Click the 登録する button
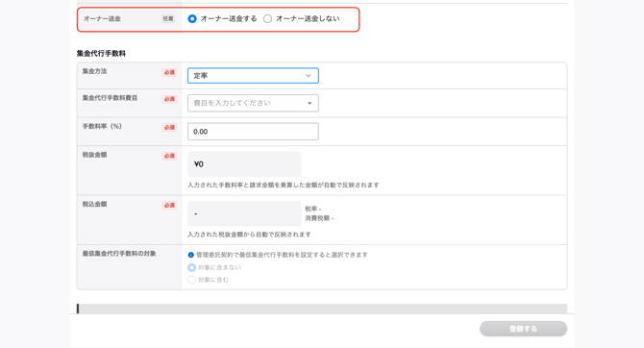The width and height of the screenshot is (644, 348). click(x=523, y=329)
